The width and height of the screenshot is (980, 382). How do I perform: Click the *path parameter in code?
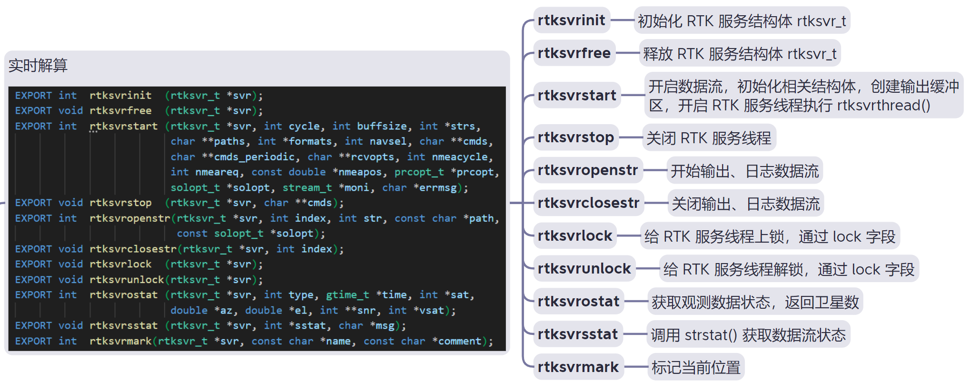tap(478, 218)
